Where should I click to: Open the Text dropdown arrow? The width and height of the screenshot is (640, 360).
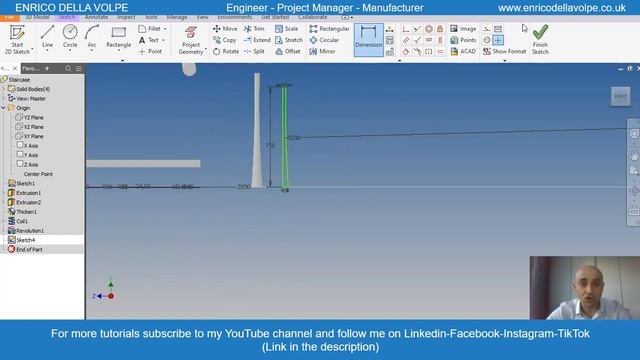pos(163,40)
